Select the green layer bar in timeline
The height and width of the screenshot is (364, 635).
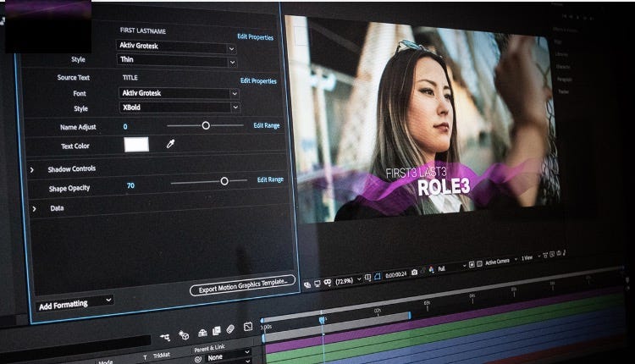(x=444, y=327)
